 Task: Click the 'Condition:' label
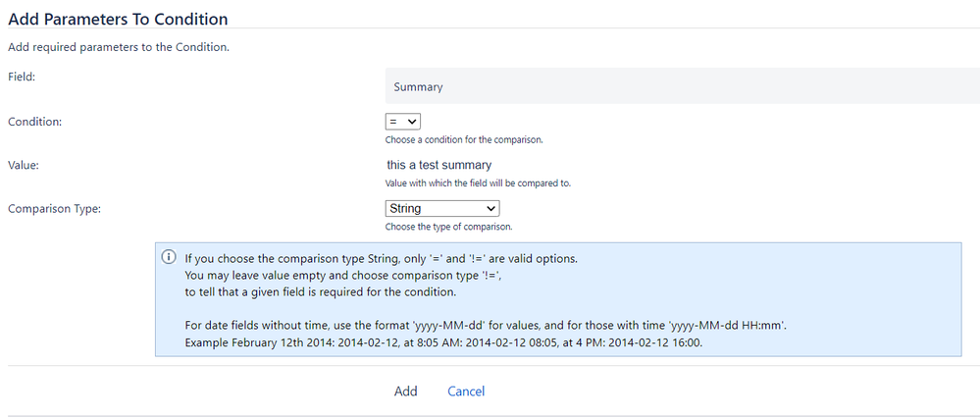[34, 122]
